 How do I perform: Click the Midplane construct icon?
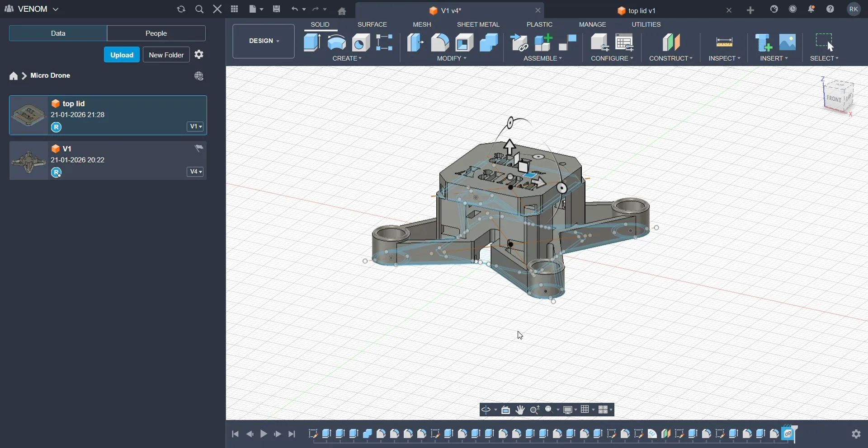(x=672, y=42)
